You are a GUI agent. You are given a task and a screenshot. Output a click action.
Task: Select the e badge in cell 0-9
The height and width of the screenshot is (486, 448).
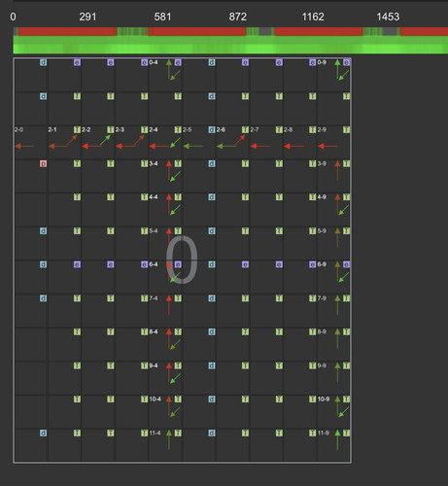coord(346,62)
